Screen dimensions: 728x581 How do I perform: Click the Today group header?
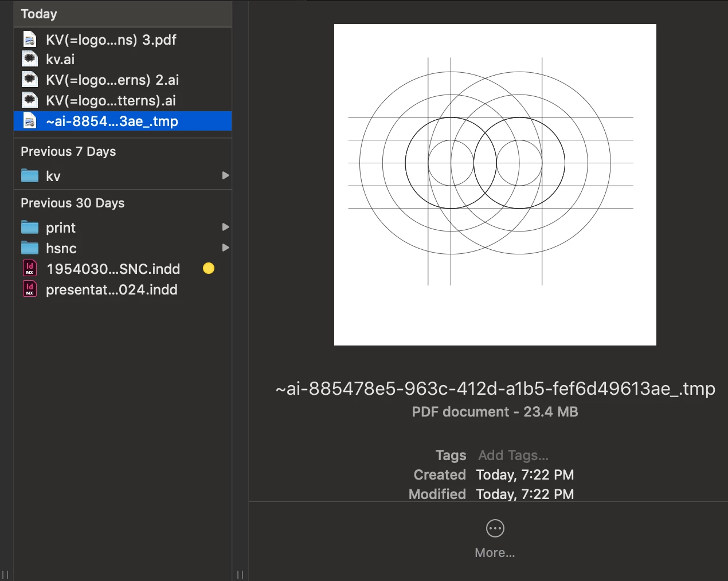39,14
